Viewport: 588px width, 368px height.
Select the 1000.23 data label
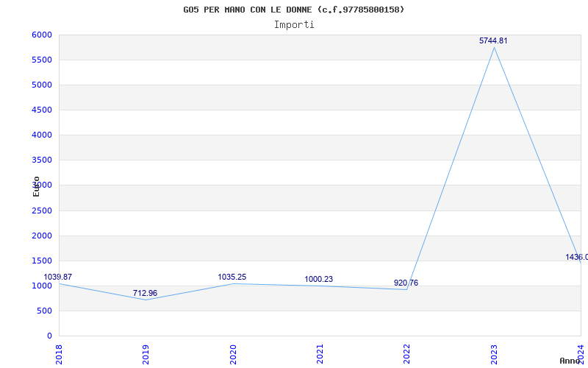pos(319,280)
